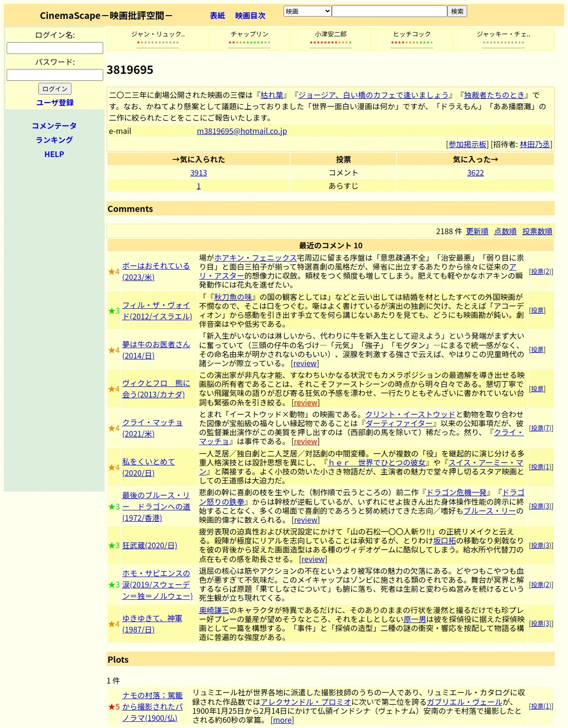Viewport: 568px width, 728px height.
Task: Open red review link in ヴィクとフロ comment
Action: [x=306, y=403]
